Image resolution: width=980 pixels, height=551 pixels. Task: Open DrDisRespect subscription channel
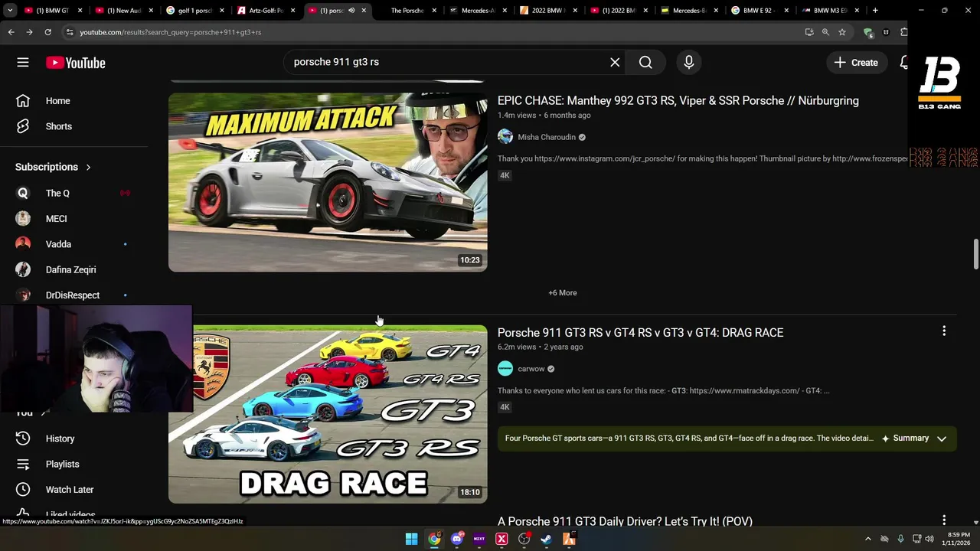73,295
